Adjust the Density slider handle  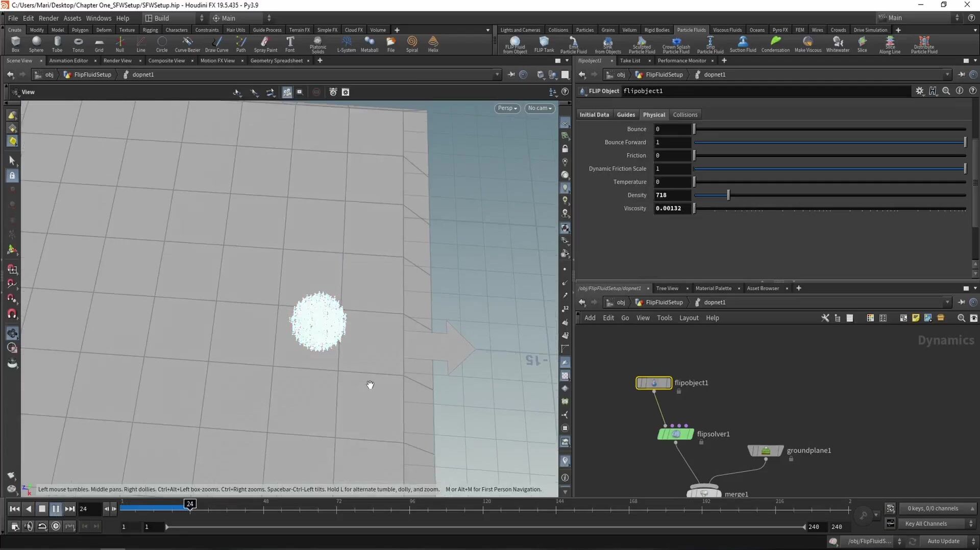[728, 195]
